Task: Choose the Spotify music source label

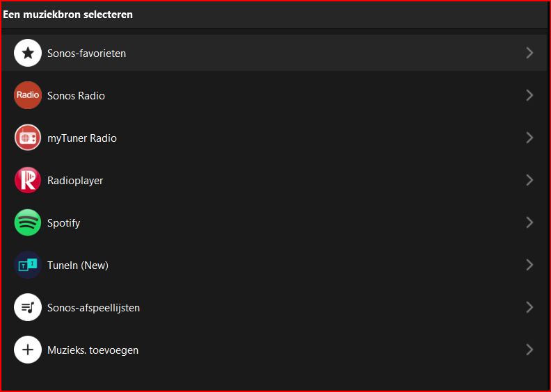Action: pyautogui.click(x=63, y=223)
